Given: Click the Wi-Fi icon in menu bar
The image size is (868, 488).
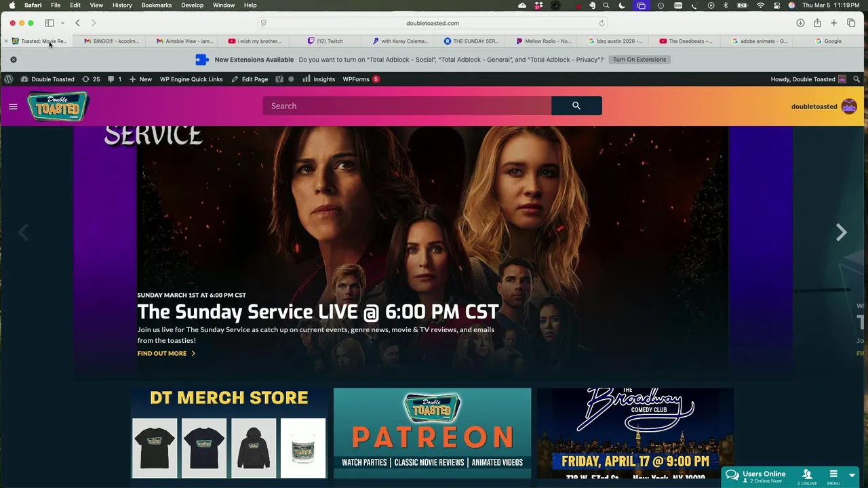Looking at the screenshot, I should (x=760, y=5).
